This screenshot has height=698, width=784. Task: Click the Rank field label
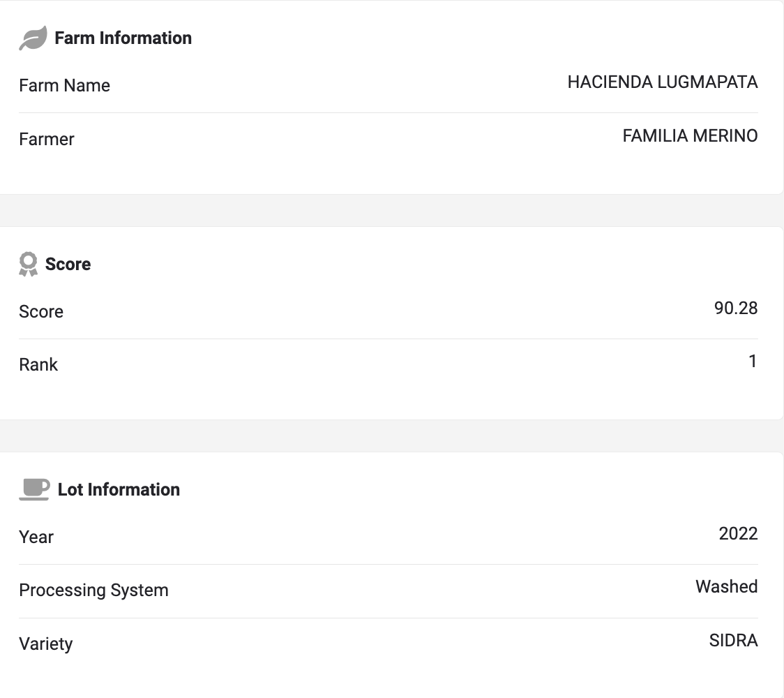coord(38,364)
